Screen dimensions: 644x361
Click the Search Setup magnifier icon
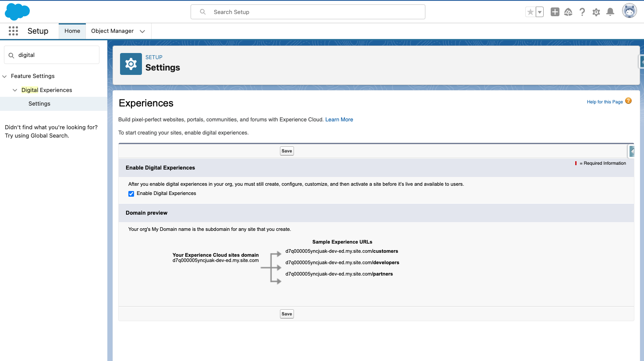203,12
